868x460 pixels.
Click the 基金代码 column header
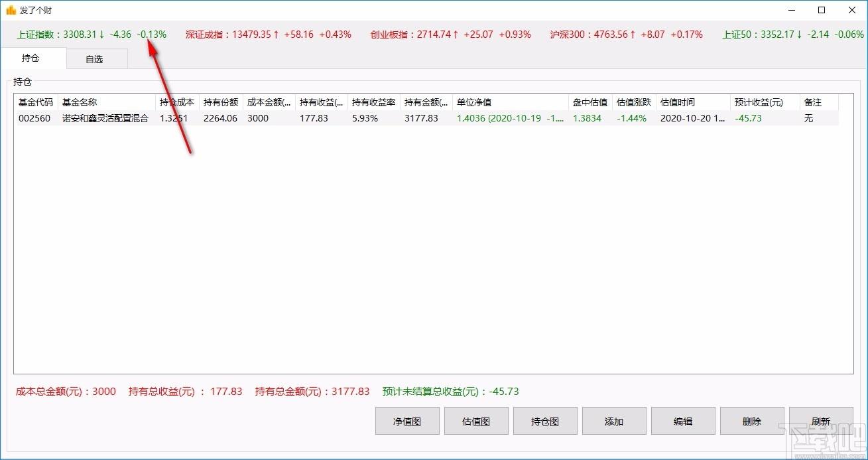(x=35, y=102)
